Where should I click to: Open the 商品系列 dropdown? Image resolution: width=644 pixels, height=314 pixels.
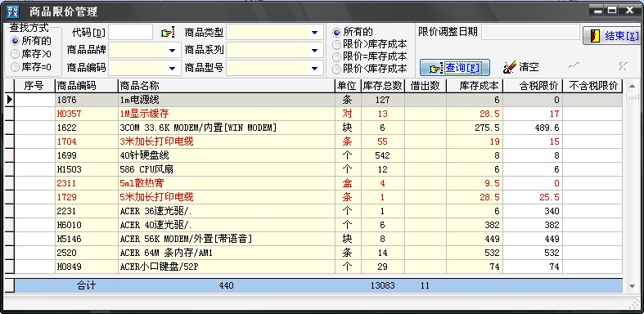click(x=314, y=51)
